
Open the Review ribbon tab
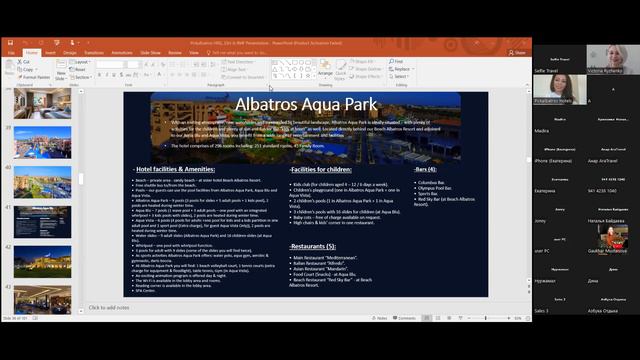pyautogui.click(x=175, y=53)
